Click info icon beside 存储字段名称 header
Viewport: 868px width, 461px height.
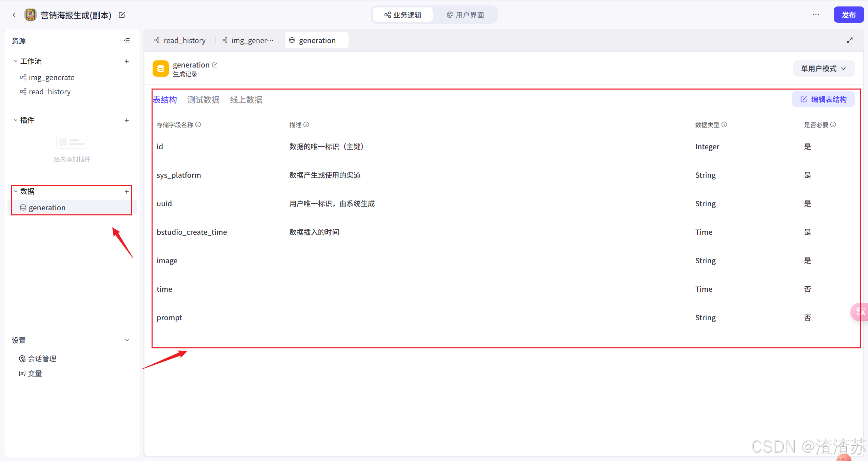198,124
